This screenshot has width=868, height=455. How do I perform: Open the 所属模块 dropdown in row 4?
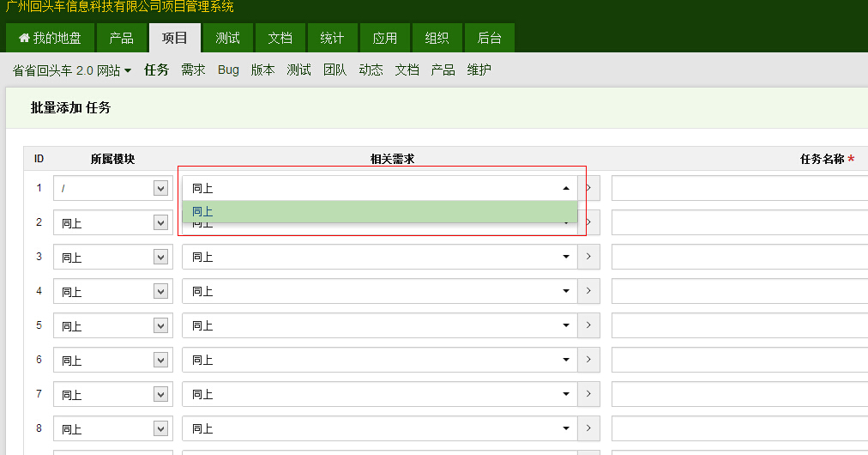click(113, 292)
